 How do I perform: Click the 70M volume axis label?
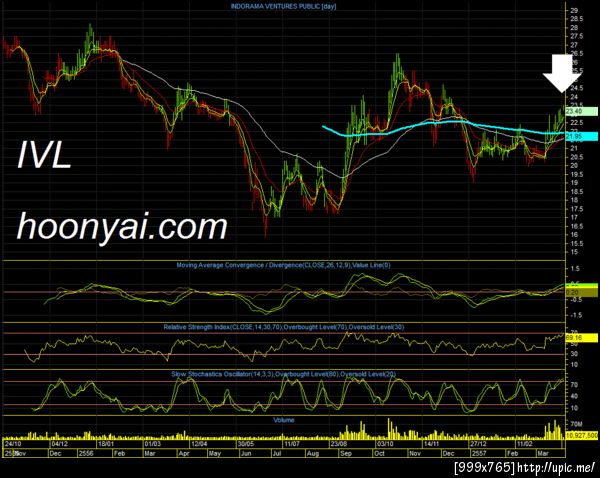pyautogui.click(x=576, y=424)
